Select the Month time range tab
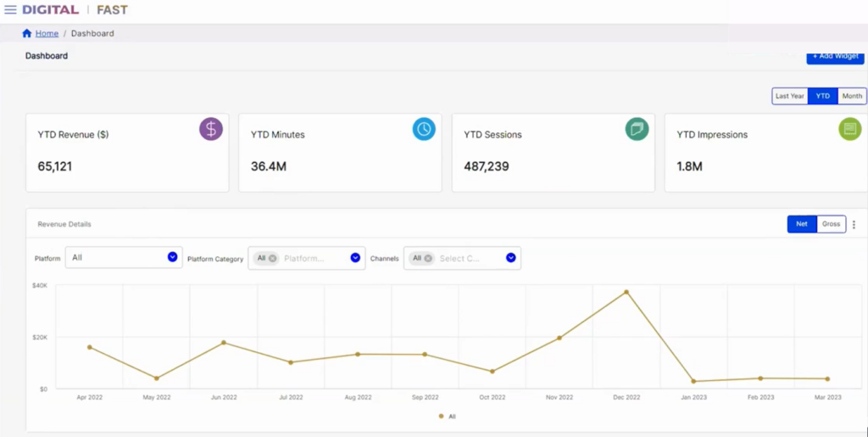Screen dimensions: 868x437 (852, 96)
